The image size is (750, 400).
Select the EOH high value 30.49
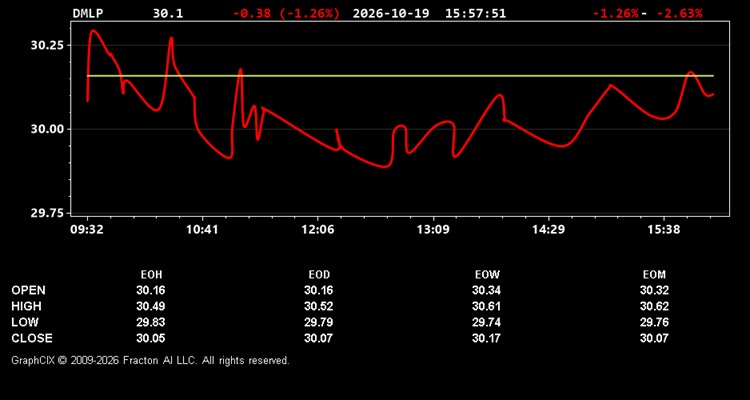pos(151,306)
